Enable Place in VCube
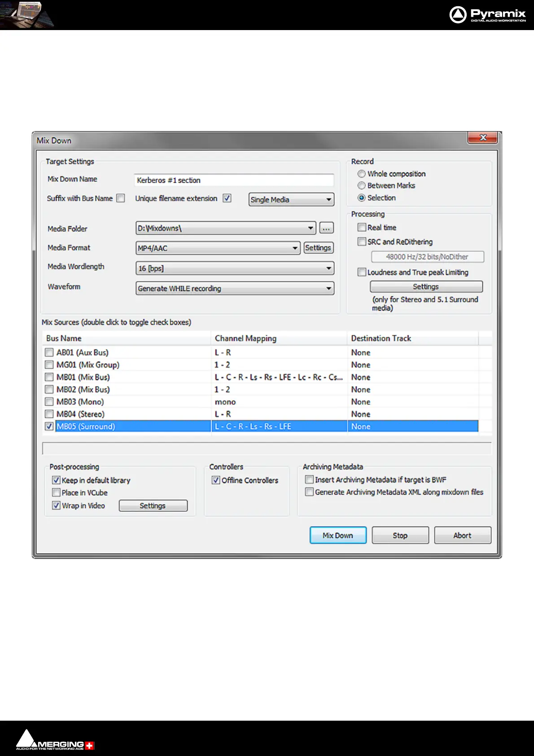 (x=56, y=492)
